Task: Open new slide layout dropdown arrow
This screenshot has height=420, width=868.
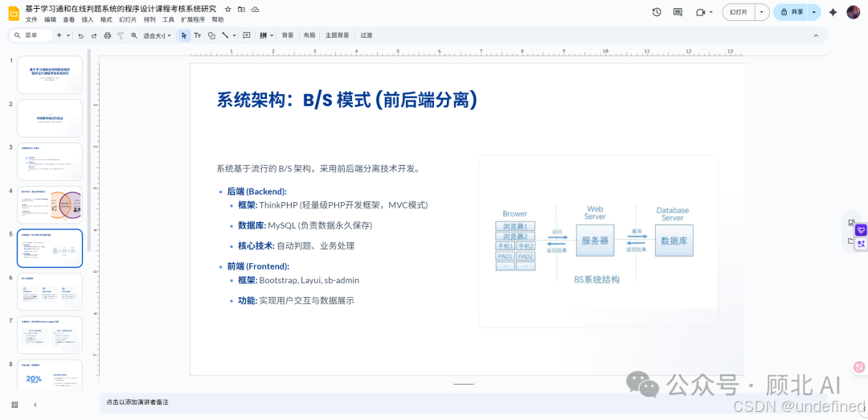Action: click(x=68, y=35)
